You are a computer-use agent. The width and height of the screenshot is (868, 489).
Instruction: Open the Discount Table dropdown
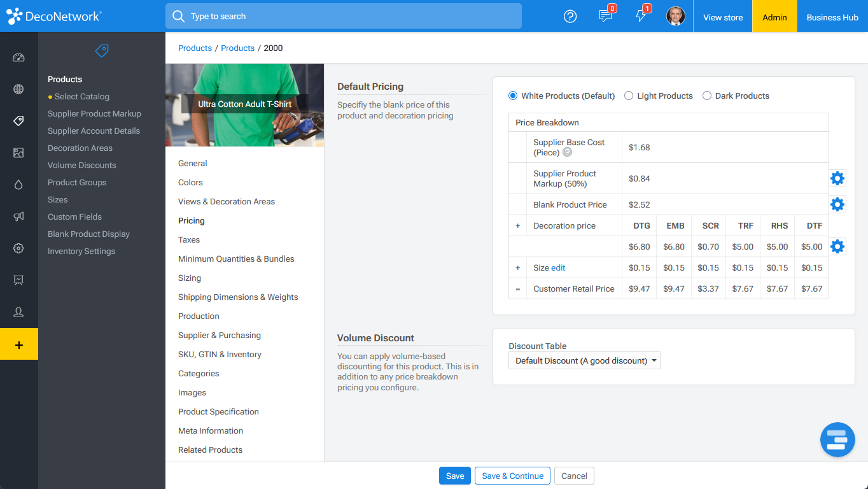click(x=584, y=360)
